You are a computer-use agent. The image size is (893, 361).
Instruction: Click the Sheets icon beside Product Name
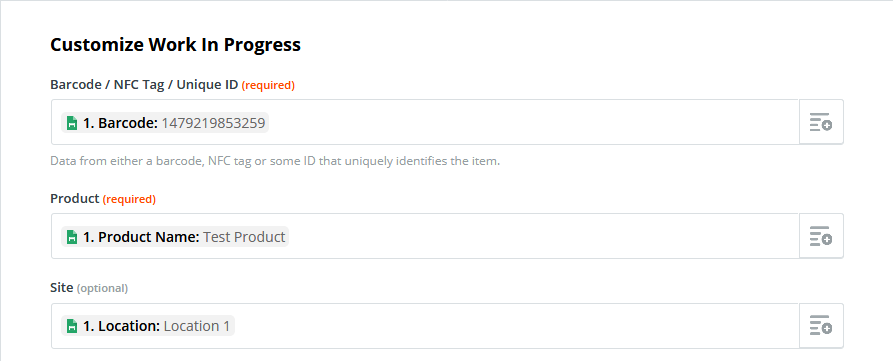point(72,237)
